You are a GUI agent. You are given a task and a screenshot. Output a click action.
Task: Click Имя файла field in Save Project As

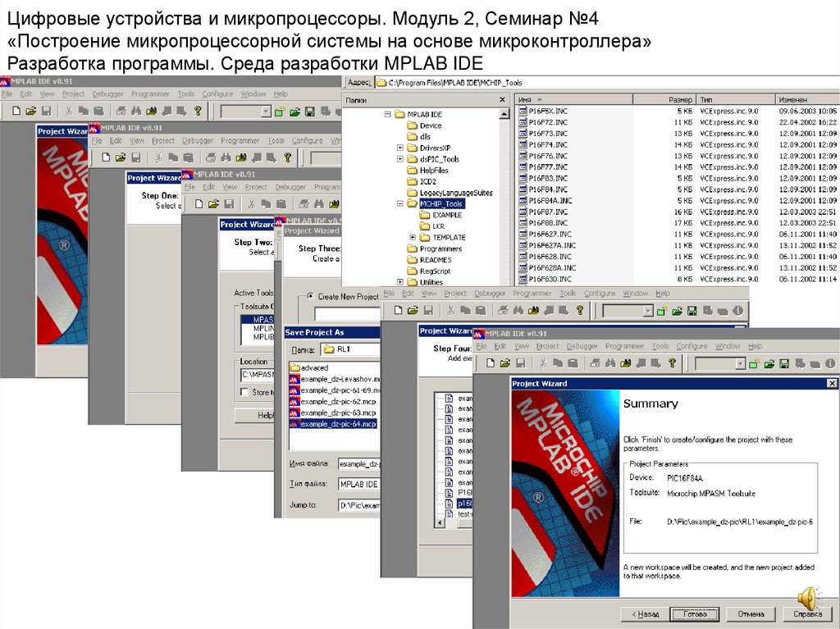[359, 464]
